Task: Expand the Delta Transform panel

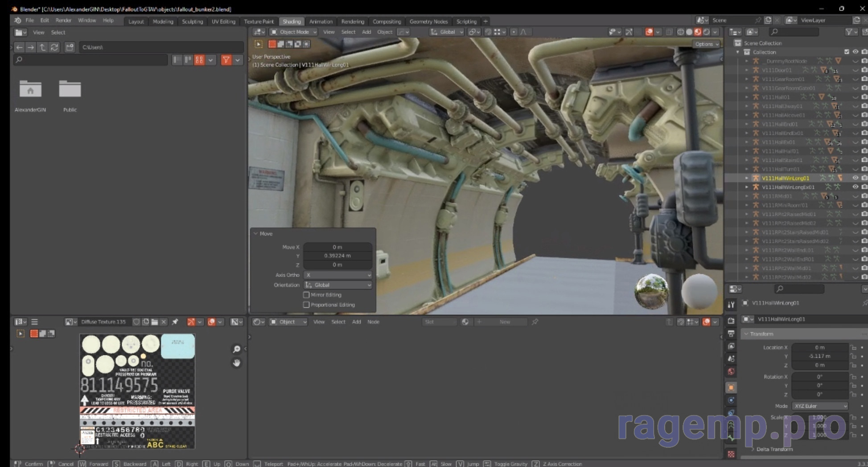Action: tap(753, 449)
